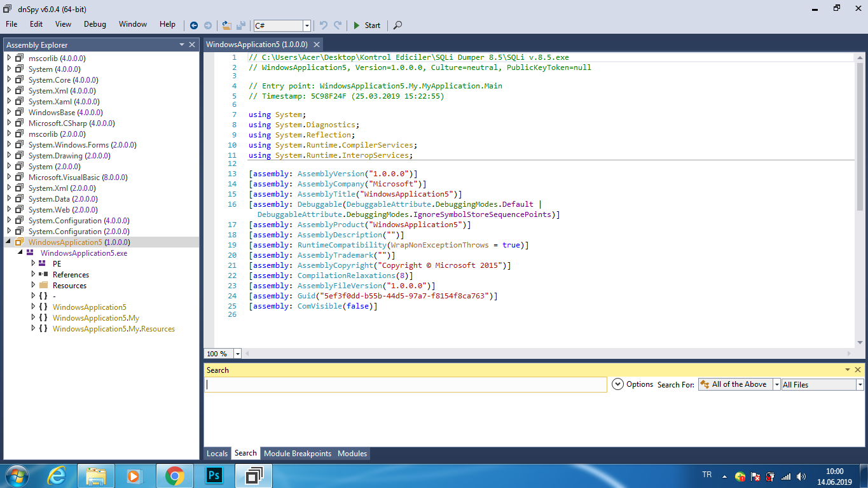
Task: Open the Debug menu
Action: click(95, 24)
